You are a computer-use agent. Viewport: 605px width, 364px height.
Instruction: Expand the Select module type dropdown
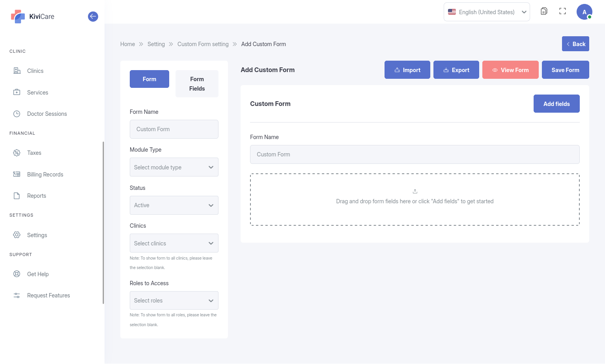point(174,167)
